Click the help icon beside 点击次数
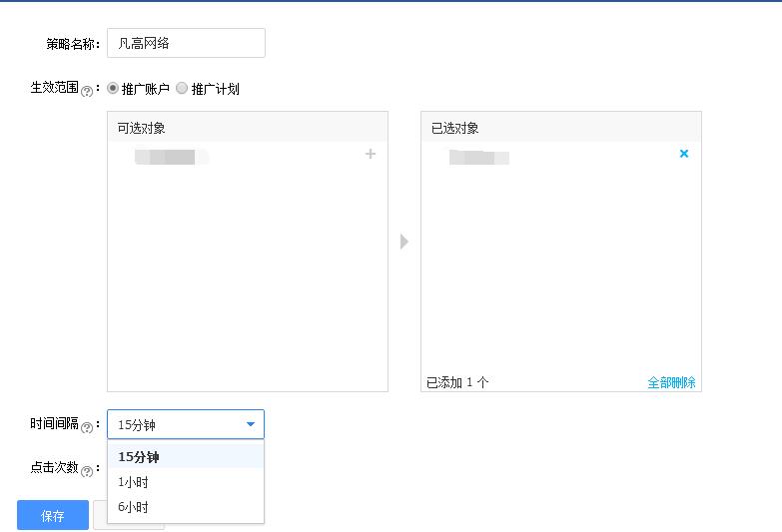The height and width of the screenshot is (532, 782). click(87, 470)
